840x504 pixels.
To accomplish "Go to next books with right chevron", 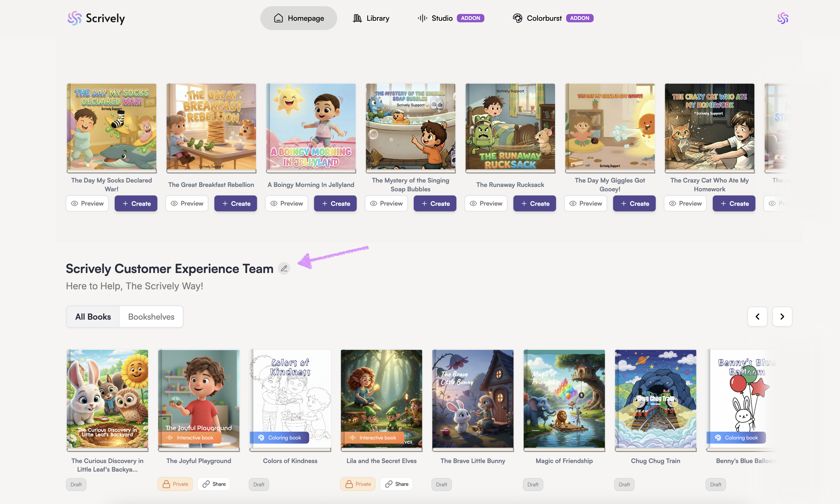I will pyautogui.click(x=782, y=317).
